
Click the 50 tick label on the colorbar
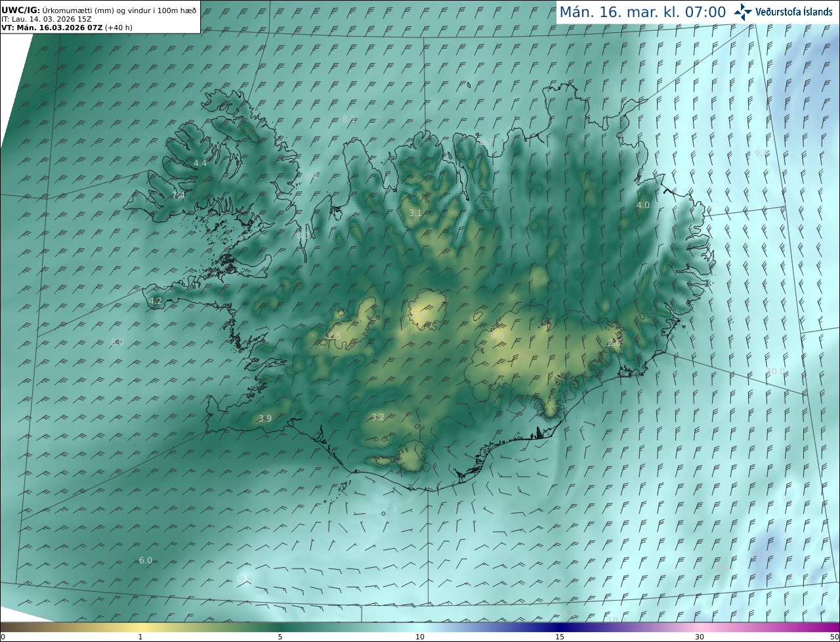[x=835, y=637]
